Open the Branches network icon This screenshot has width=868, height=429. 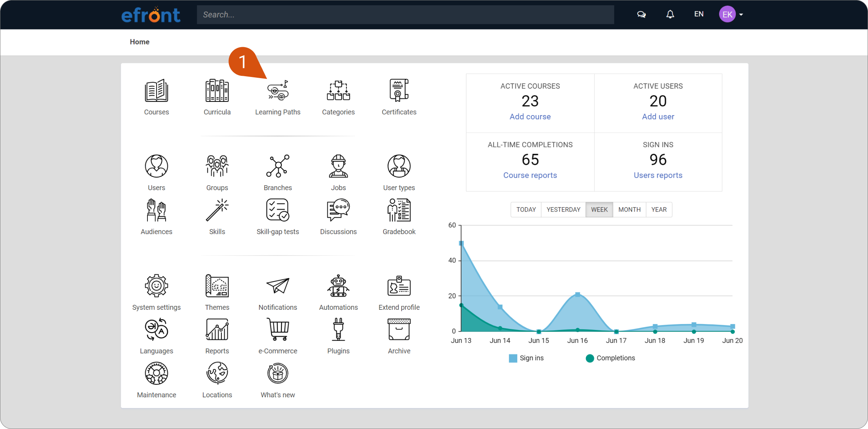pyautogui.click(x=278, y=166)
